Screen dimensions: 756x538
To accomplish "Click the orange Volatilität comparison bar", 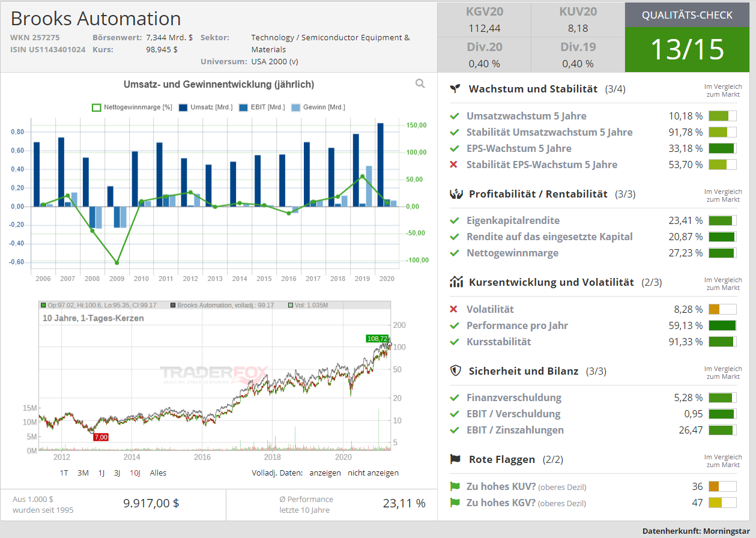I will pyautogui.click(x=722, y=309).
